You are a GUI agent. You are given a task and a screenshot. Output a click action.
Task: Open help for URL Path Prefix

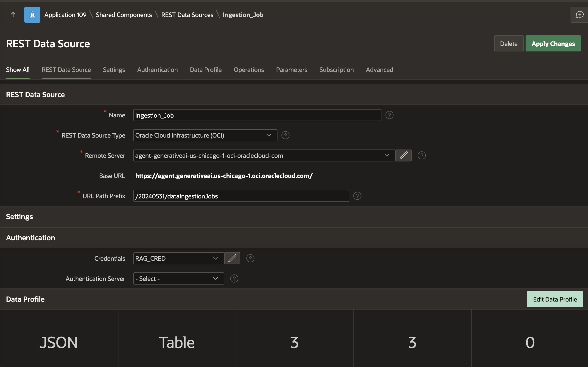pos(357,196)
